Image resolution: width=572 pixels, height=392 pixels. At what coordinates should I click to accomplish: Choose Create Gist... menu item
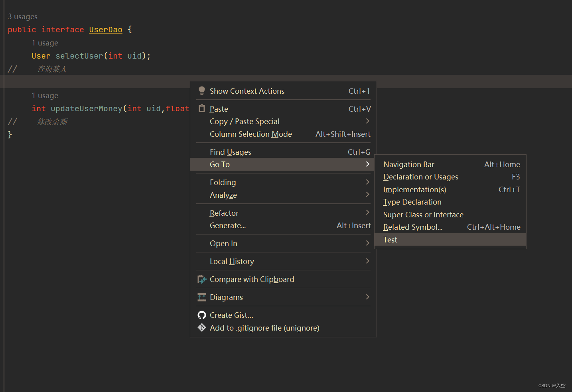[283, 315]
